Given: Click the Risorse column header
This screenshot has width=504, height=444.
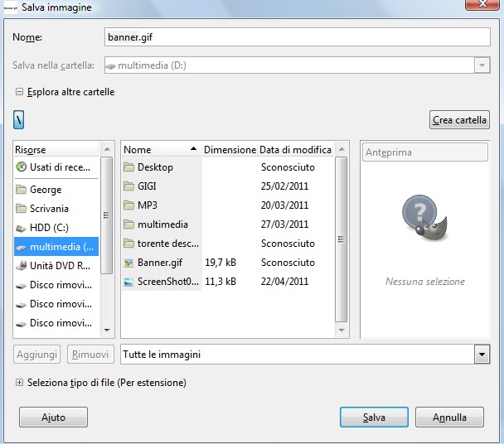Looking at the screenshot, I should pyautogui.click(x=56, y=150).
